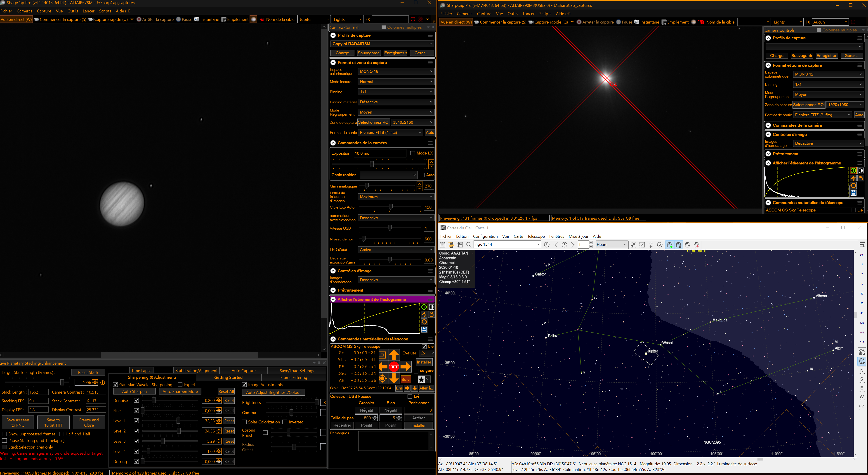The width and height of the screenshot is (868, 475).
Task: Enable the Mode LX checkbox
Action: click(413, 153)
